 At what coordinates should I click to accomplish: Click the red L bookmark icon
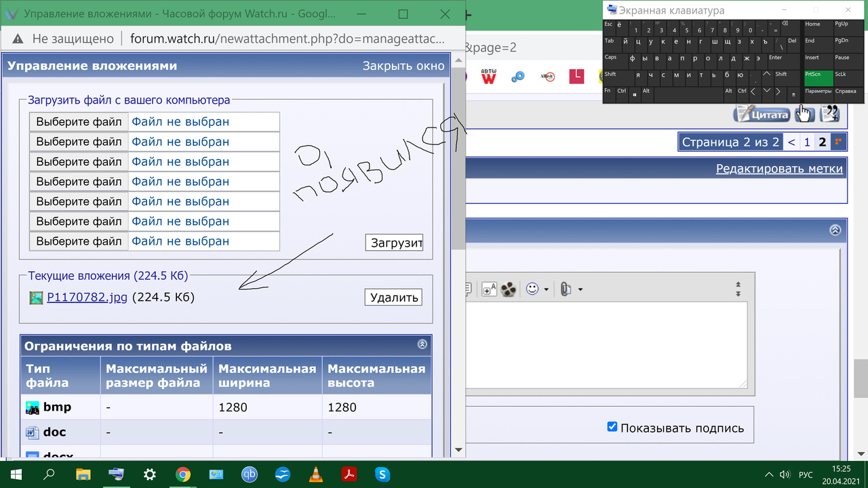pyautogui.click(x=576, y=77)
